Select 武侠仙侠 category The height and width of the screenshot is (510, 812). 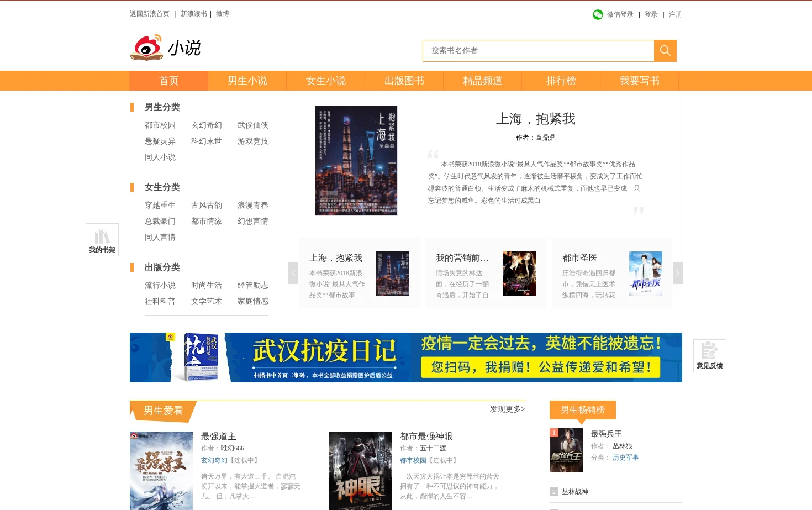click(x=253, y=125)
